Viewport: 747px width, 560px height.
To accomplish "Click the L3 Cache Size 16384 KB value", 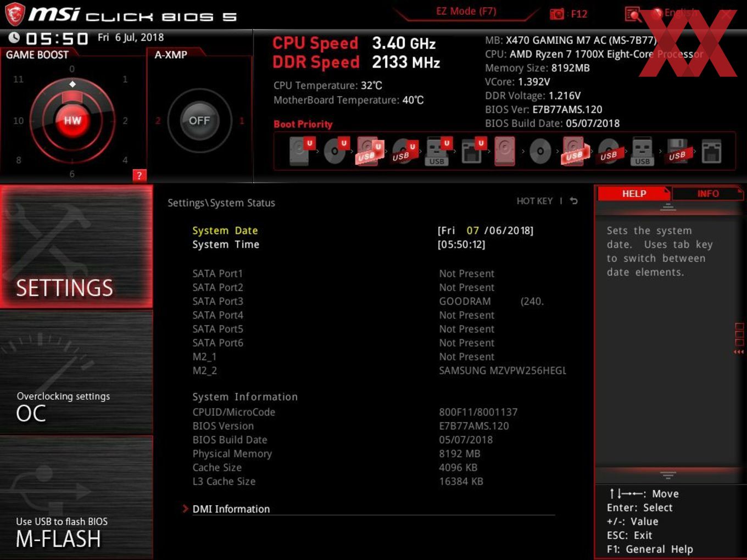I will coord(461,481).
